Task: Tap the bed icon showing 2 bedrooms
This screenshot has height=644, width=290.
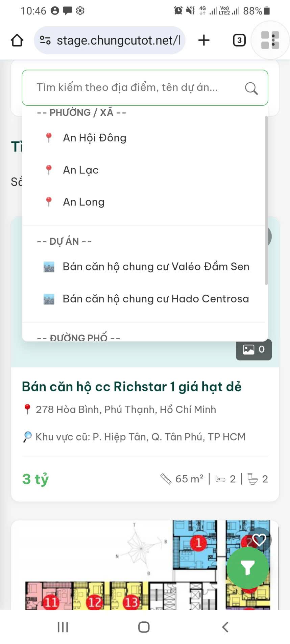Action: tap(220, 479)
